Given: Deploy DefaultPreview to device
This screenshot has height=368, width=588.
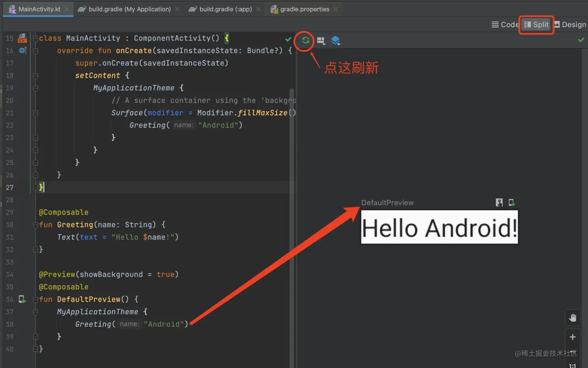Looking at the screenshot, I should pos(512,202).
